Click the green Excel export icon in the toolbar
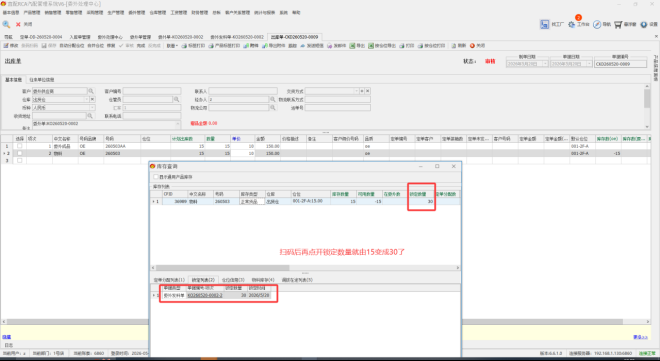The height and width of the screenshot is (361, 660). click(352, 45)
